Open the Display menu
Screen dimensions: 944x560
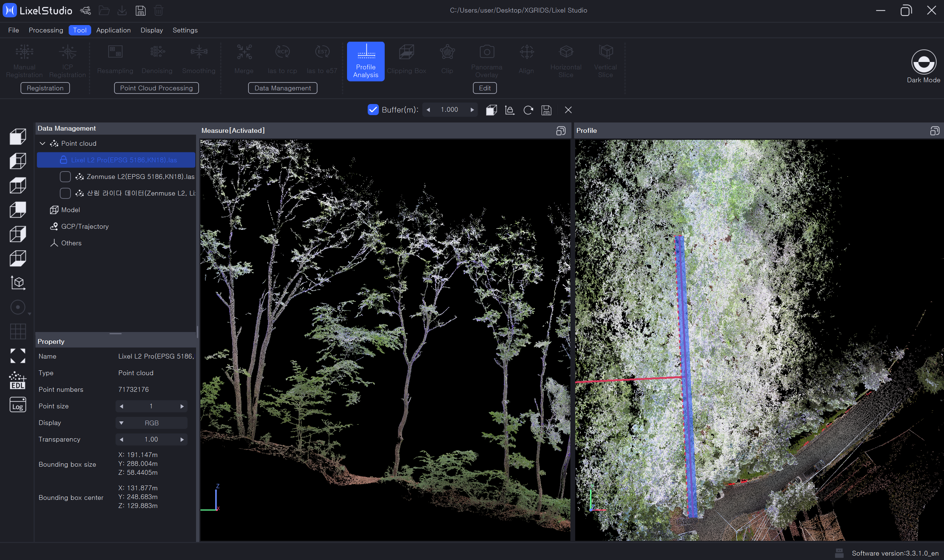[151, 30]
